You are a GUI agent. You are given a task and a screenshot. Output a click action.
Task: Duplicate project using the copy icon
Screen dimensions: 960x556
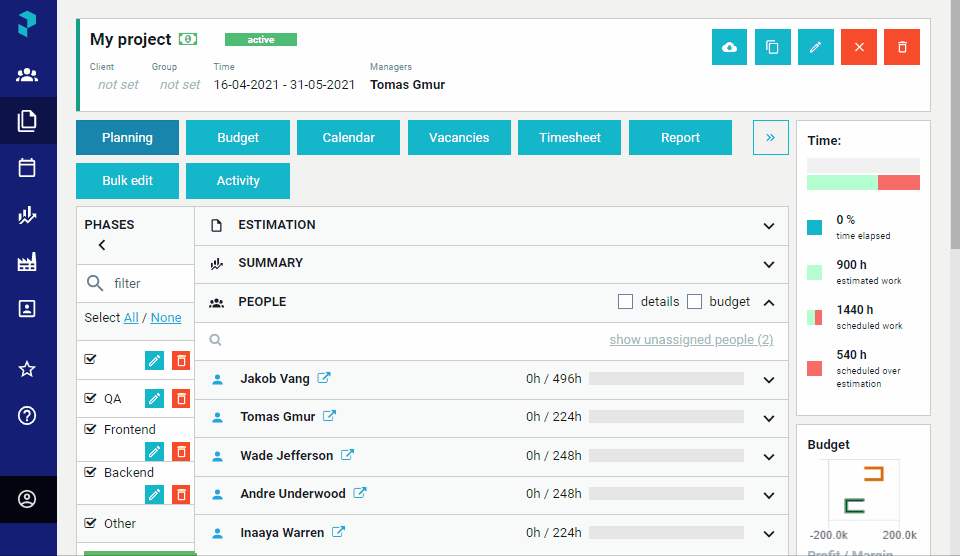coord(772,47)
